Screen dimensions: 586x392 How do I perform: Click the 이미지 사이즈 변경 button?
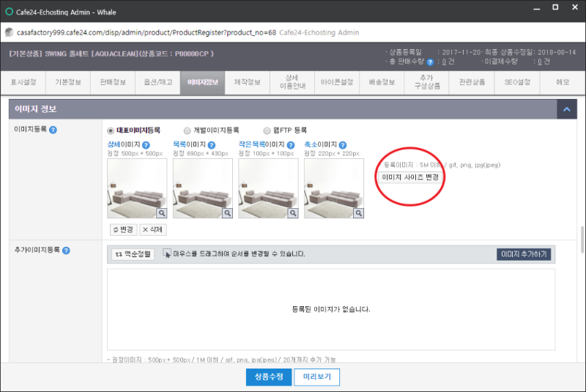tap(410, 177)
